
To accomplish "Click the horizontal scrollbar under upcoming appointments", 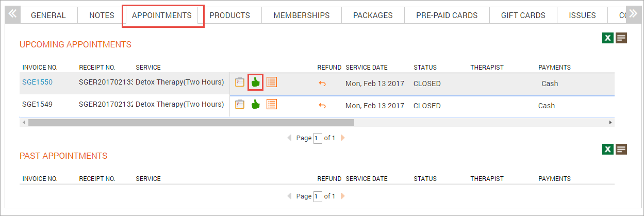I will [x=191, y=123].
